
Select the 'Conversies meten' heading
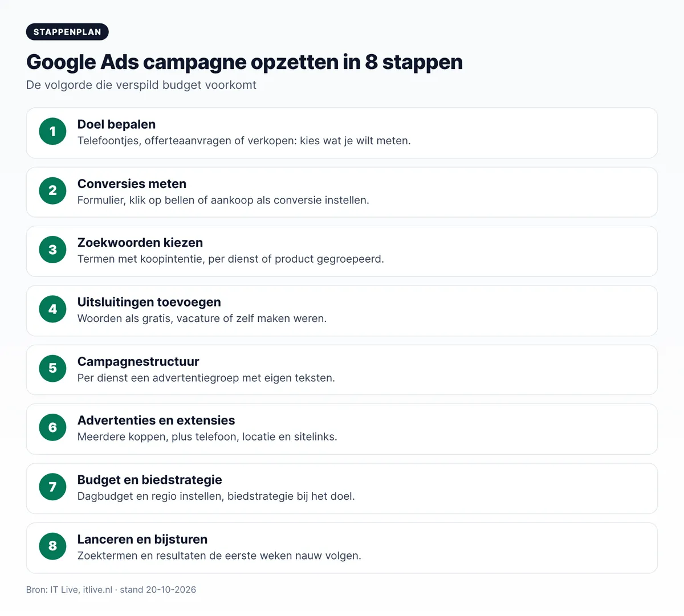point(132,183)
